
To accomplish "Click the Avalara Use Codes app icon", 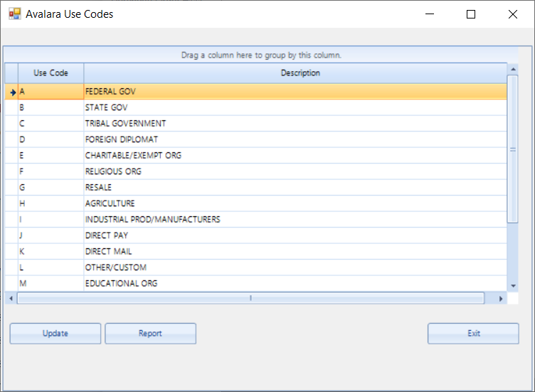I will click(x=15, y=14).
